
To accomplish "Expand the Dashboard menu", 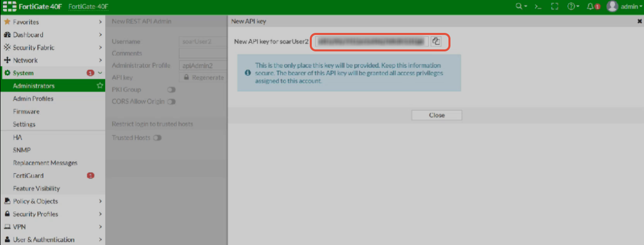I will click(x=52, y=35).
